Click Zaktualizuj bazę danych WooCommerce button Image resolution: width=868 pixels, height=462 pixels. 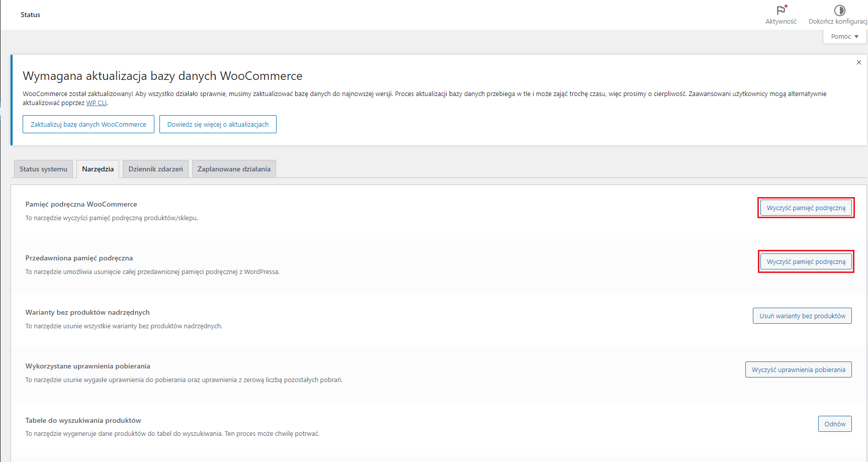pyautogui.click(x=89, y=124)
